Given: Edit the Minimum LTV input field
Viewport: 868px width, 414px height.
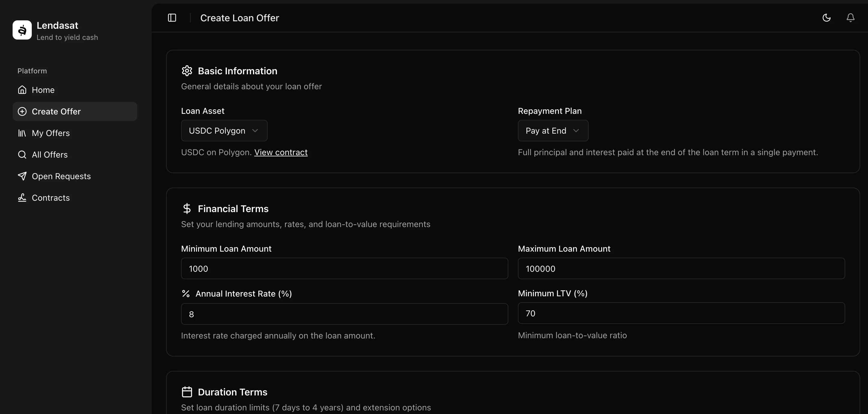Looking at the screenshot, I should pos(681,313).
